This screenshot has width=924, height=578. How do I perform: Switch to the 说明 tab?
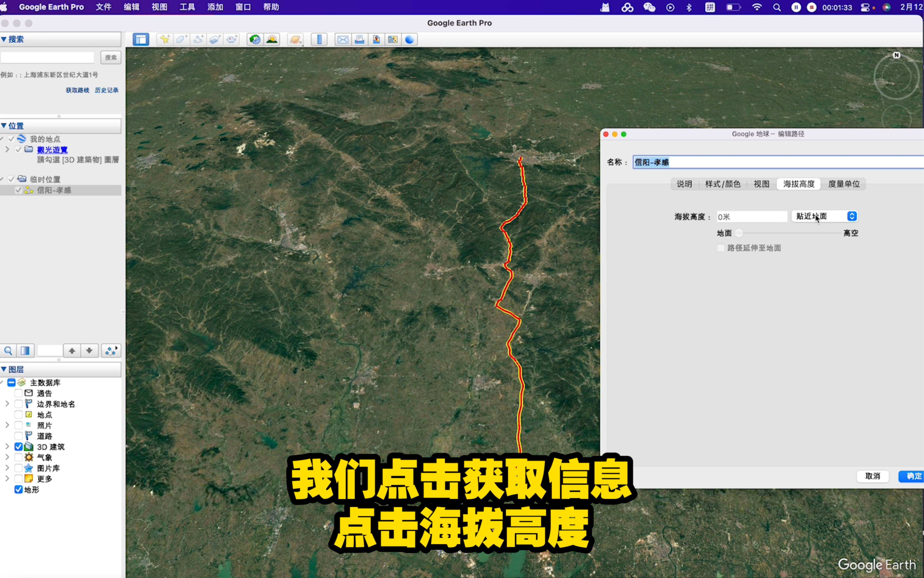684,184
